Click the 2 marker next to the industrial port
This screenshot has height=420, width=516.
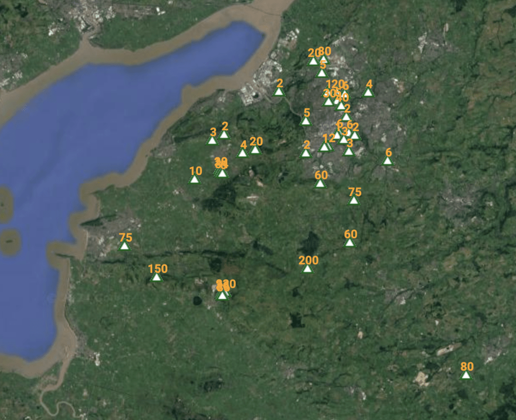click(279, 92)
